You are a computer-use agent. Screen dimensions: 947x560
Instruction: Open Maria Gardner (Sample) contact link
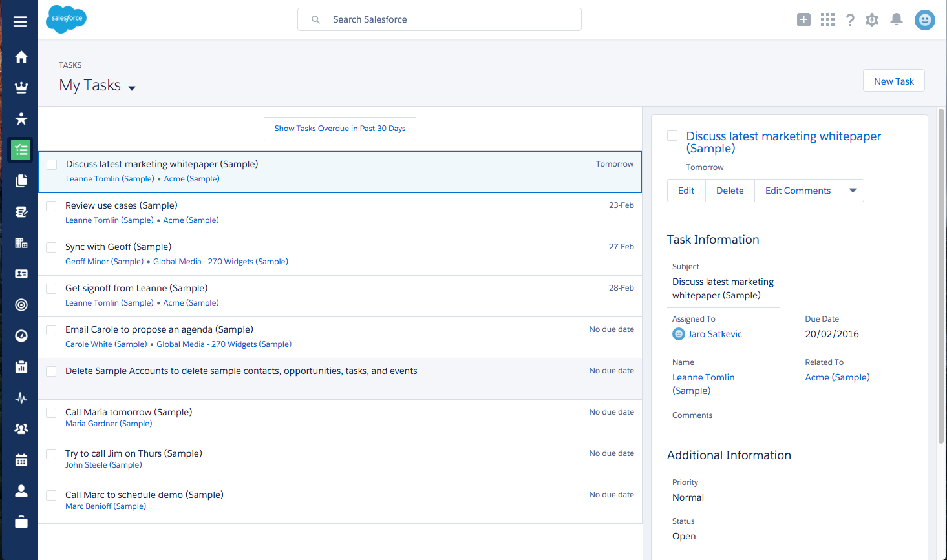point(109,424)
